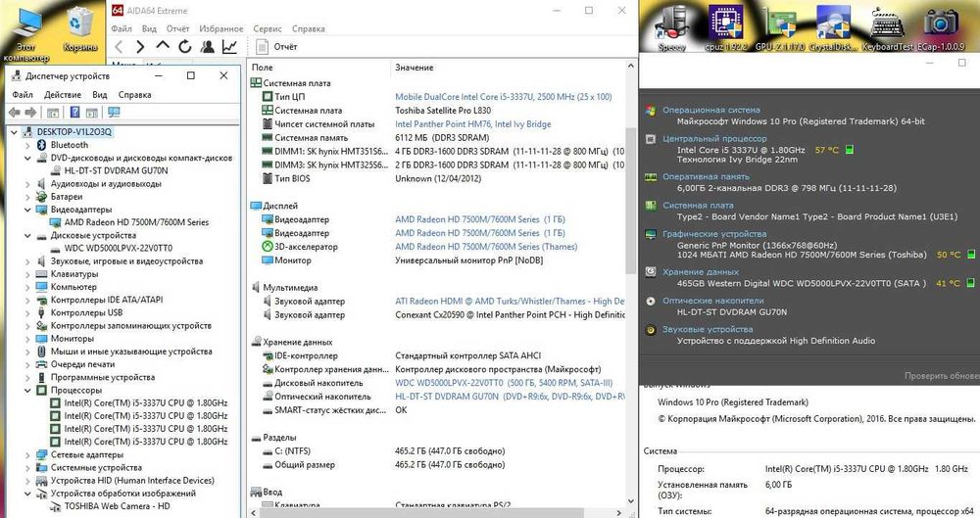This screenshot has height=518, width=980.
Task: Click AIDA64 up-level arrow icon
Action: [x=163, y=46]
